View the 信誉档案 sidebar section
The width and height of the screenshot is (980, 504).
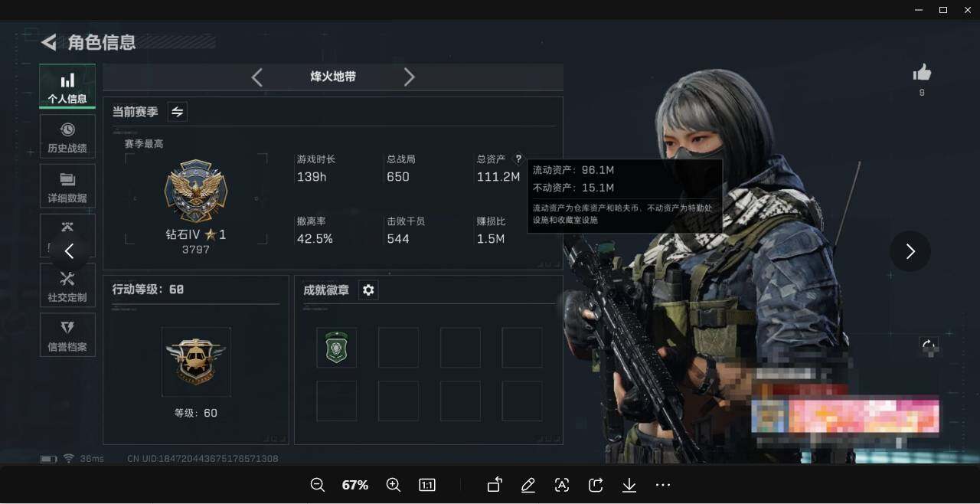pos(67,335)
